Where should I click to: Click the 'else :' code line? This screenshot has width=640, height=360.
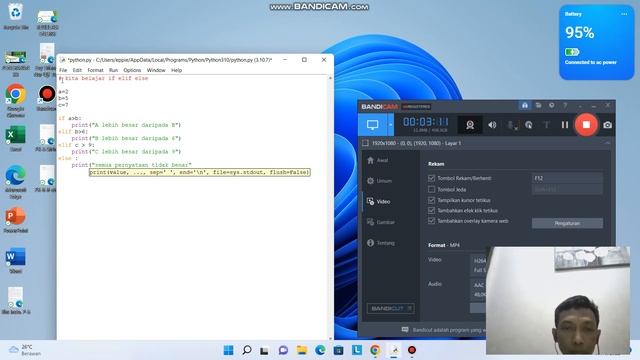[68, 158]
